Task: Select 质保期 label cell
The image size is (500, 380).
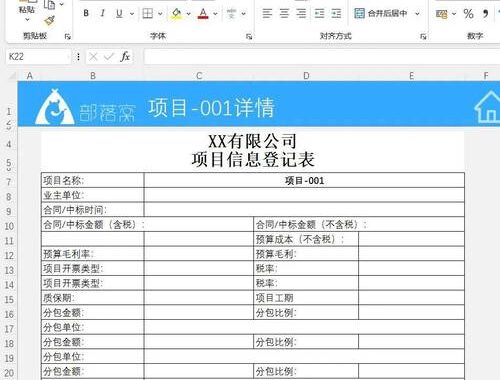Action: click(x=93, y=298)
